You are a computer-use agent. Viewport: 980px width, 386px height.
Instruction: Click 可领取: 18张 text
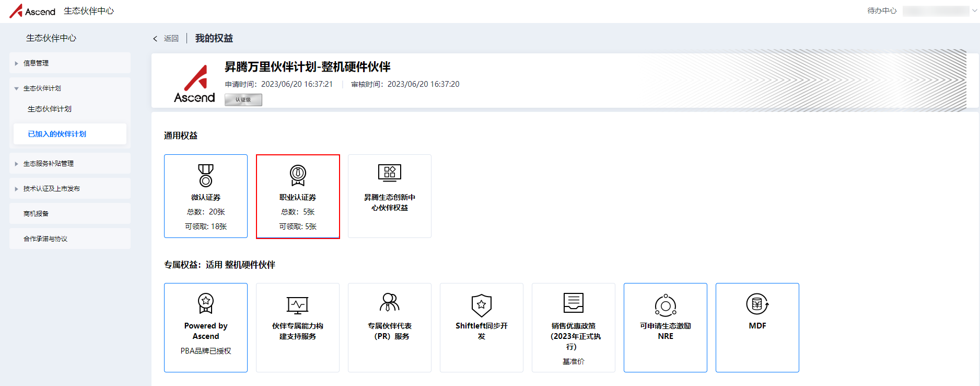[x=206, y=226]
